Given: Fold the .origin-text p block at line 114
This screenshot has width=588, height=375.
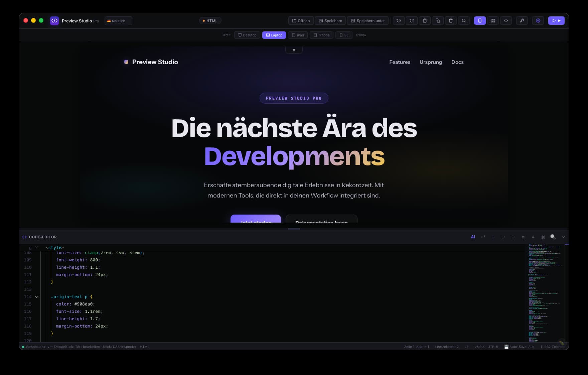Looking at the screenshot, I should point(37,297).
